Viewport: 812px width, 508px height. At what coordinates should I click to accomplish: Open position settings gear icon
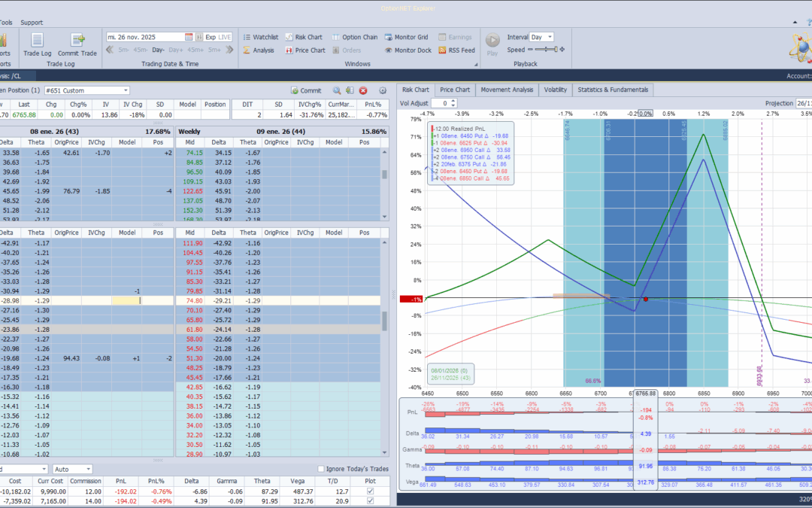coord(383,90)
